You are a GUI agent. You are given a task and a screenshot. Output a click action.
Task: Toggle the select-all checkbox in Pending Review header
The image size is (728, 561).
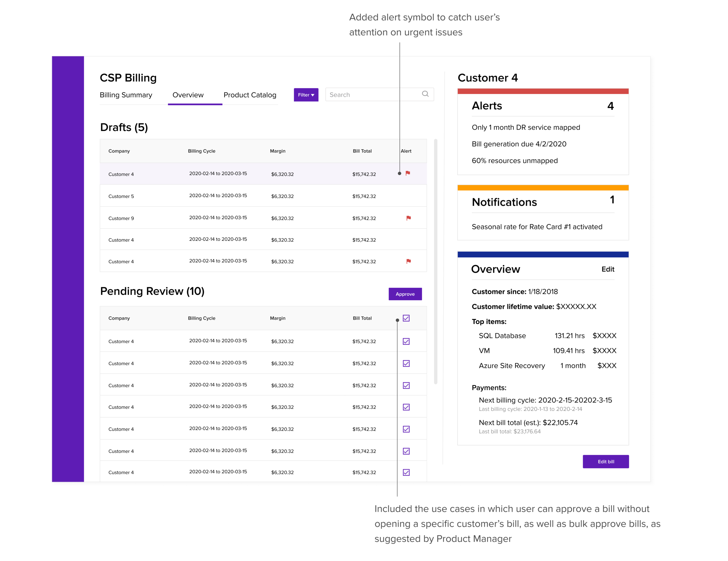coord(406,318)
